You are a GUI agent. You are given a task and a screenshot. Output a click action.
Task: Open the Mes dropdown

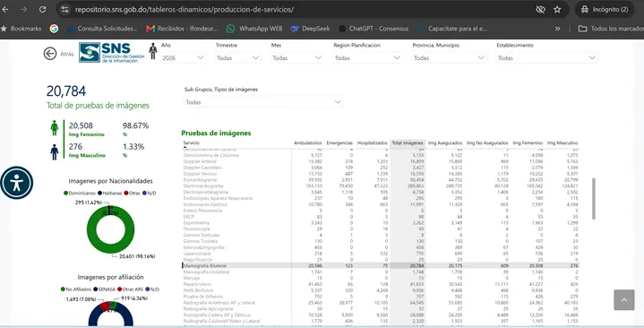pyautogui.click(x=296, y=58)
